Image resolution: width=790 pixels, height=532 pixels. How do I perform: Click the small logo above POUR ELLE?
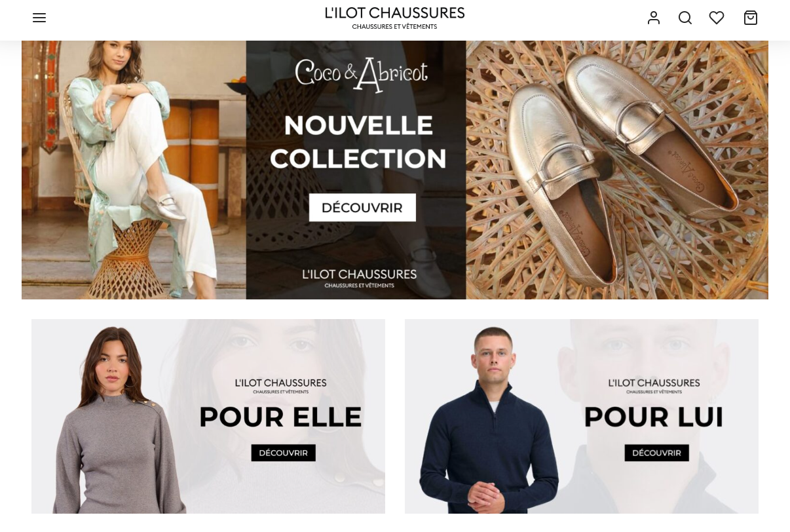coord(280,385)
